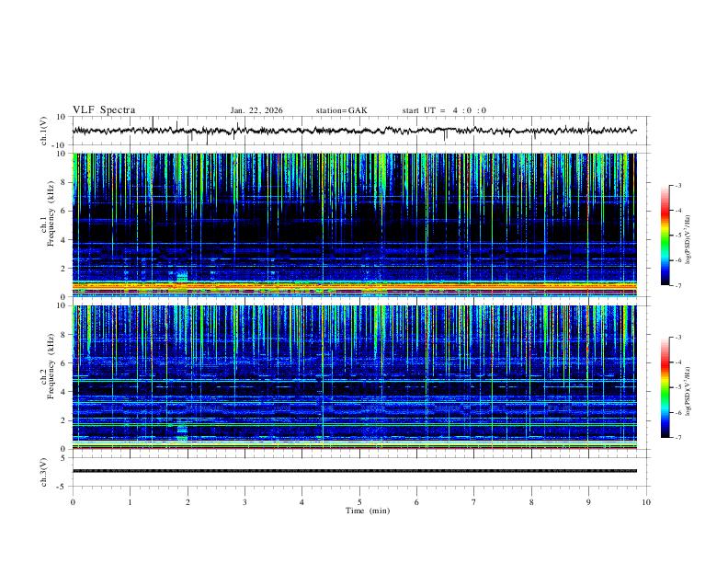728x563 pixels.
Task: Click the ch.1 color bar log(PSD) label
Action: coord(688,239)
